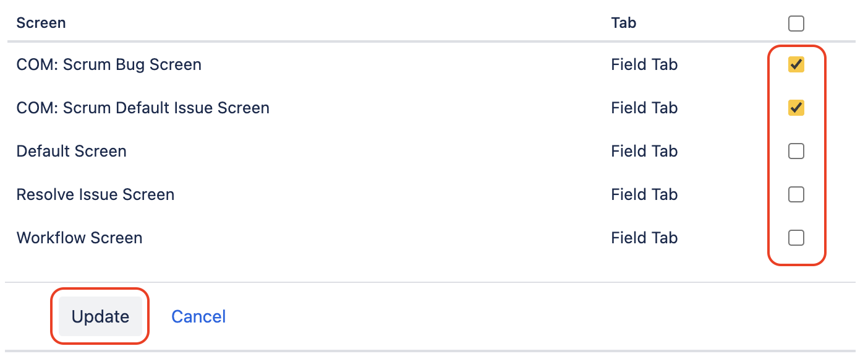This screenshot has height=364, width=868.
Task: Click the Tab column header
Action: coord(624,23)
